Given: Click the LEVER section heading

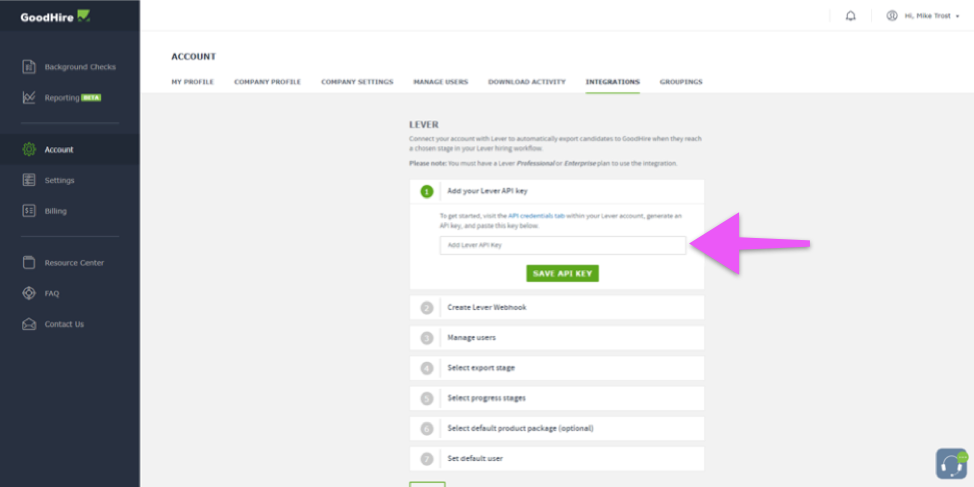Looking at the screenshot, I should pos(424,125).
